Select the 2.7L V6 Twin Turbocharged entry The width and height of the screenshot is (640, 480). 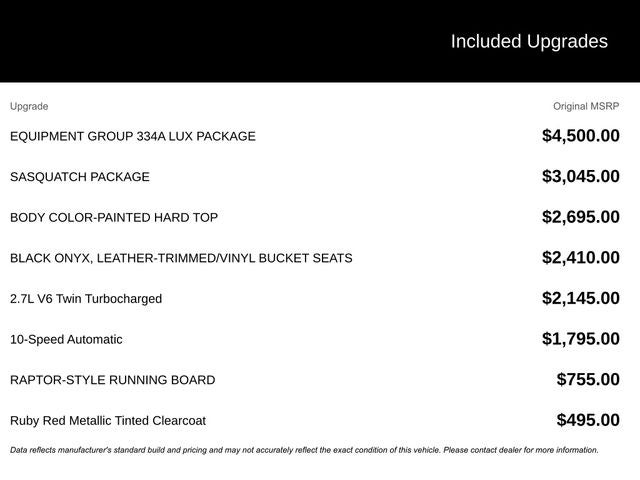[x=86, y=299]
